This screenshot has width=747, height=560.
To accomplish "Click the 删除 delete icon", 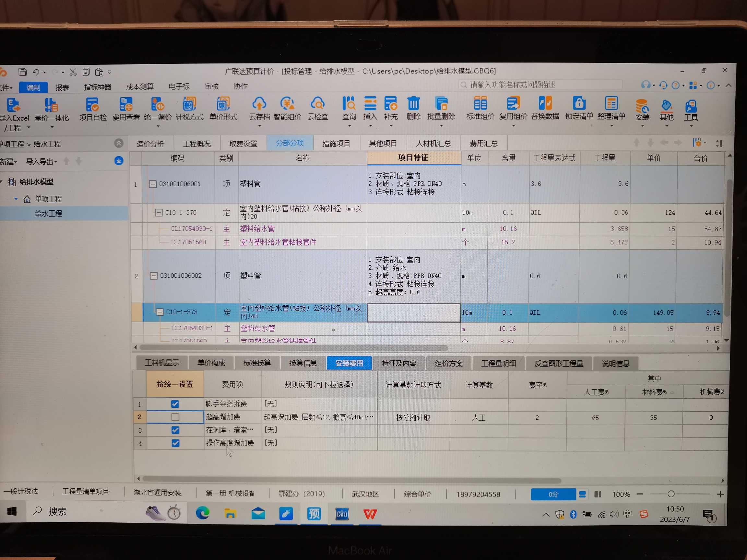I will click(413, 103).
